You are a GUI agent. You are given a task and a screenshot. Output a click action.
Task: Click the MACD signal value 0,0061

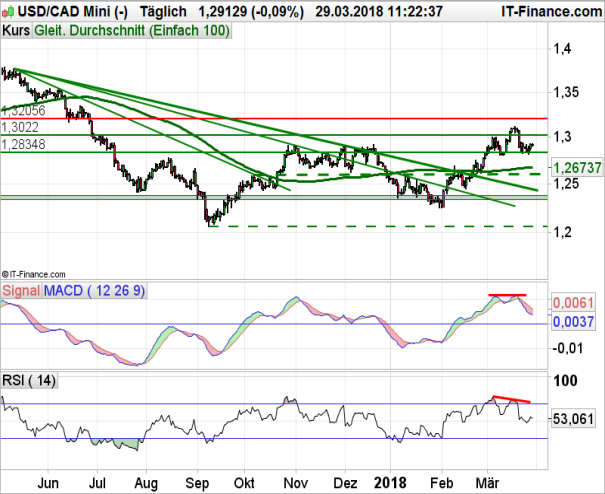[573, 303]
